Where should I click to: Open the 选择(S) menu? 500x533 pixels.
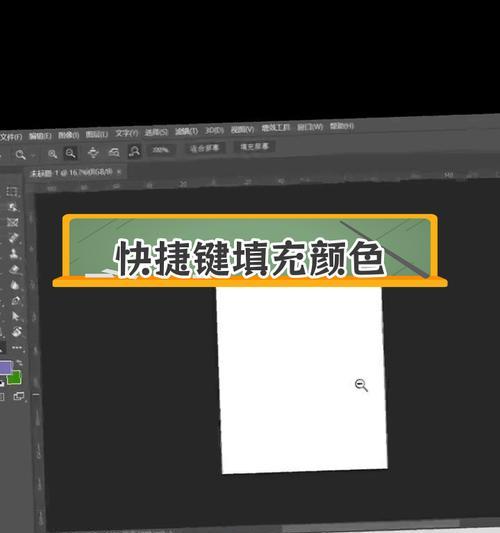pos(156,132)
